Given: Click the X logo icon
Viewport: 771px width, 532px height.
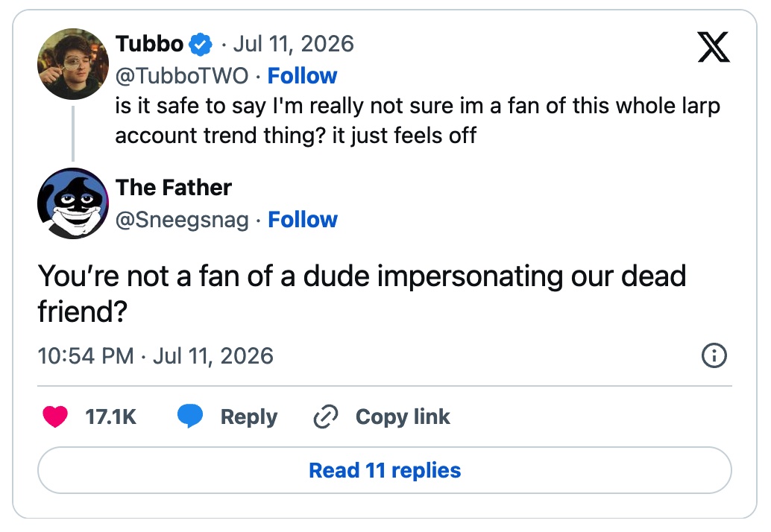Looking at the screenshot, I should (x=714, y=47).
